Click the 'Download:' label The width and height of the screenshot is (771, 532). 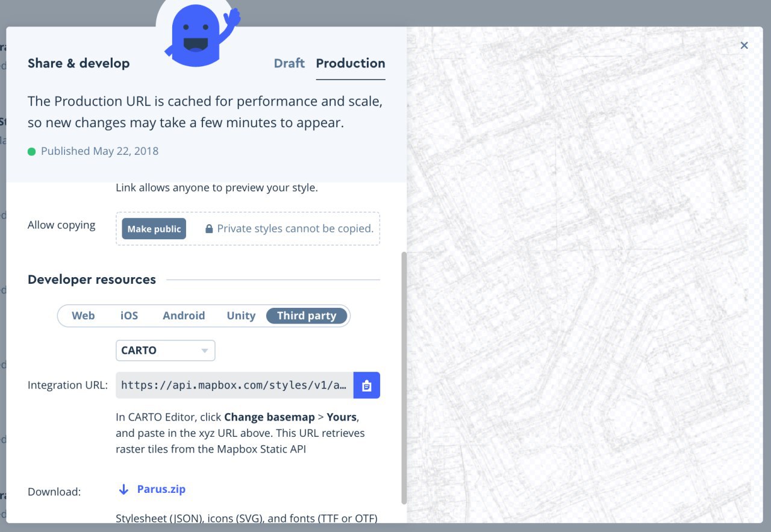tap(54, 492)
